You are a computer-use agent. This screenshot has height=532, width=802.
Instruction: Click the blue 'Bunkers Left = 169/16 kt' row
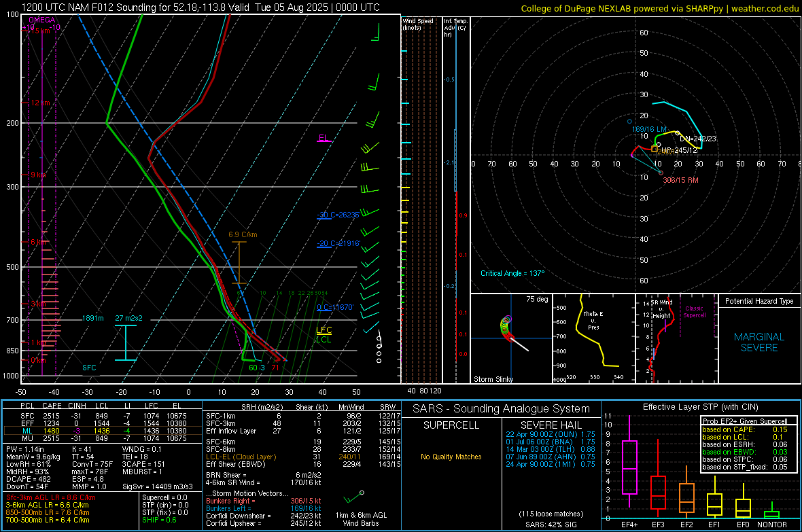pyautogui.click(x=264, y=508)
